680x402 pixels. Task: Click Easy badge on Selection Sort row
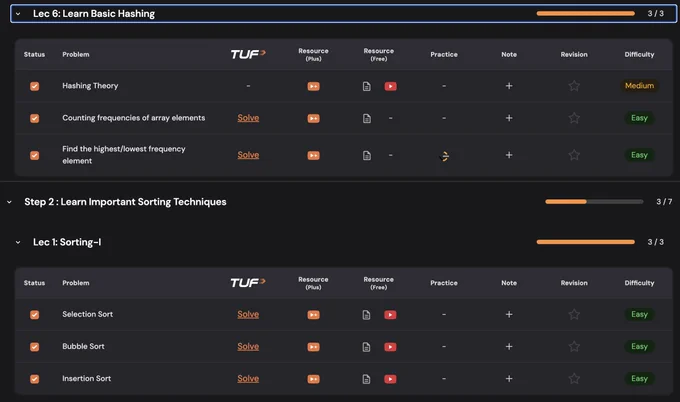[639, 314]
